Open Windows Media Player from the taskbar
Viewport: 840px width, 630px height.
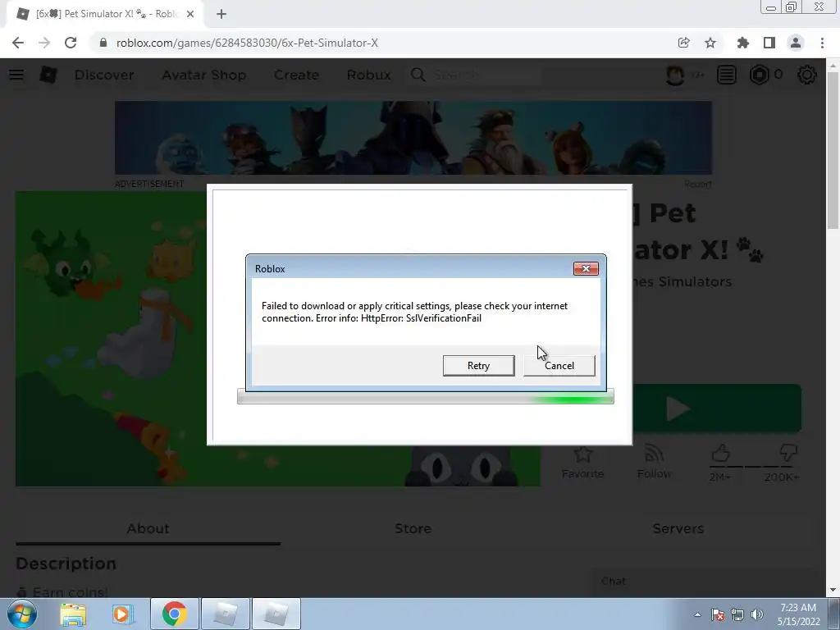coord(123,614)
